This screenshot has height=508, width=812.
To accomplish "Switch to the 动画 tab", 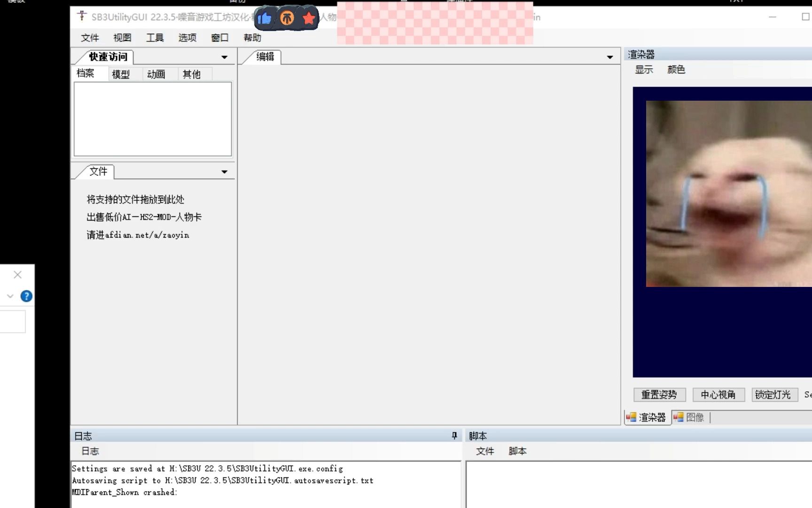I will pyautogui.click(x=156, y=73).
